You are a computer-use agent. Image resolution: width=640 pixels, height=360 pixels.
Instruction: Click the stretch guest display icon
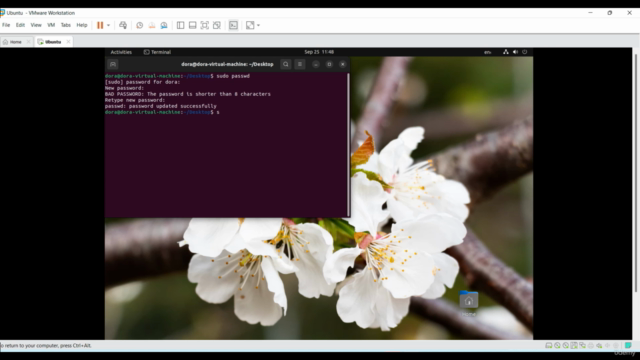(x=250, y=25)
